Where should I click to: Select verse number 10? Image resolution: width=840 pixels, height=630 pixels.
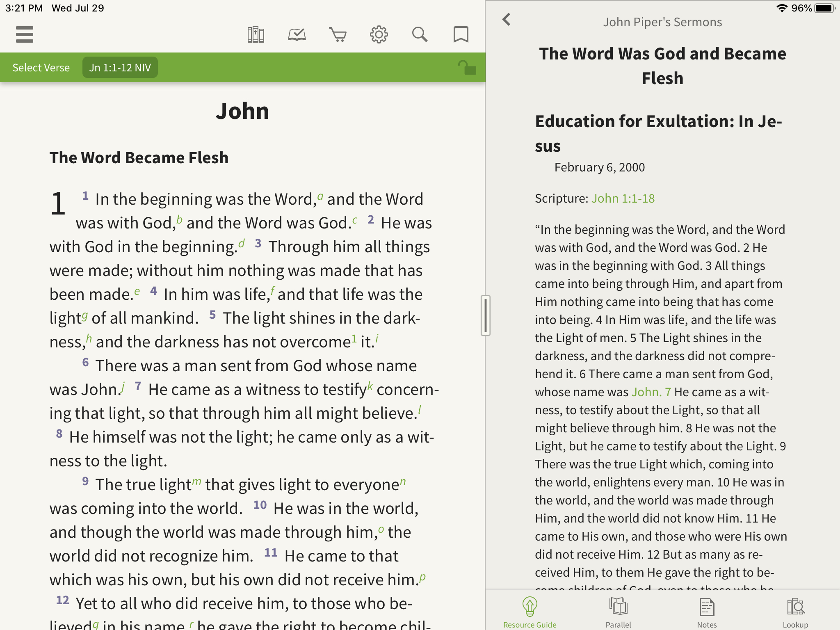pyautogui.click(x=260, y=505)
